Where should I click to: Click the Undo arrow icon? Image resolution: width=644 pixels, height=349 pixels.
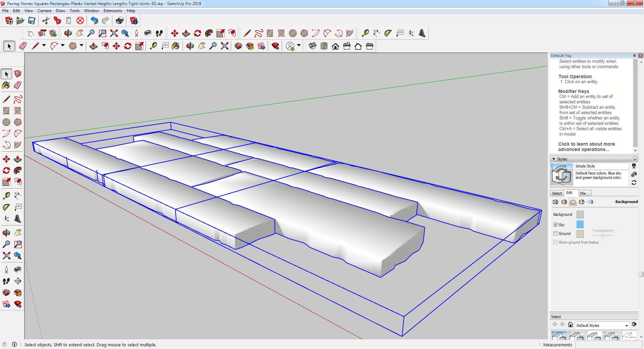[x=94, y=21]
